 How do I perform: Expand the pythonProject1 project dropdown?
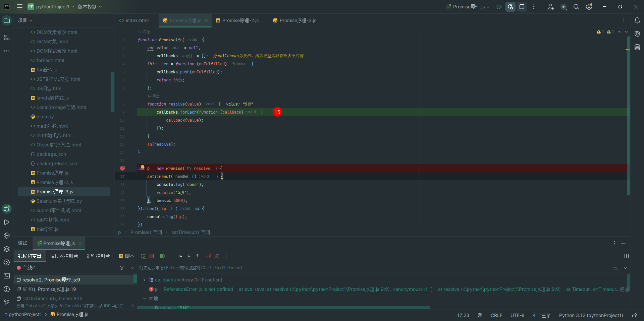pos(51,7)
